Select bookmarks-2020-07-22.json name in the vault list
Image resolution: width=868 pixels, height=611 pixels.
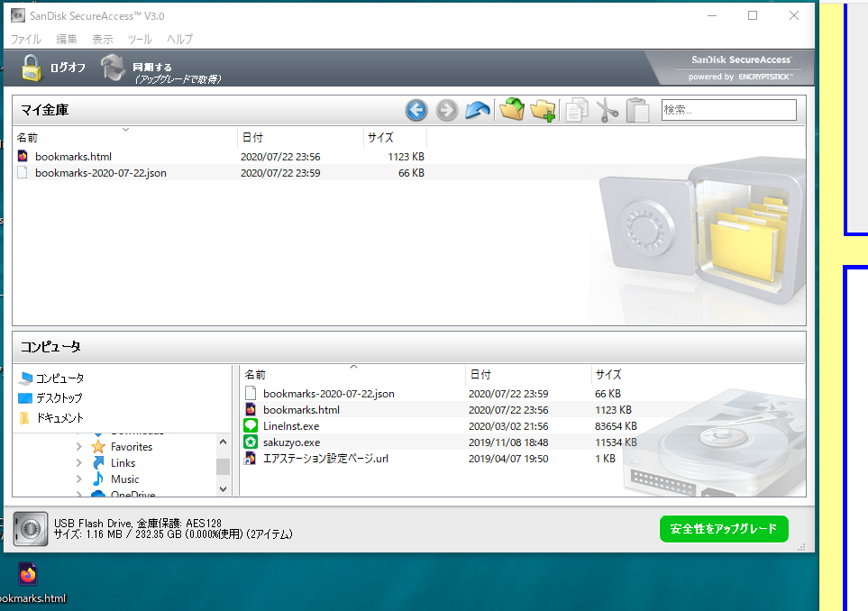tap(101, 173)
